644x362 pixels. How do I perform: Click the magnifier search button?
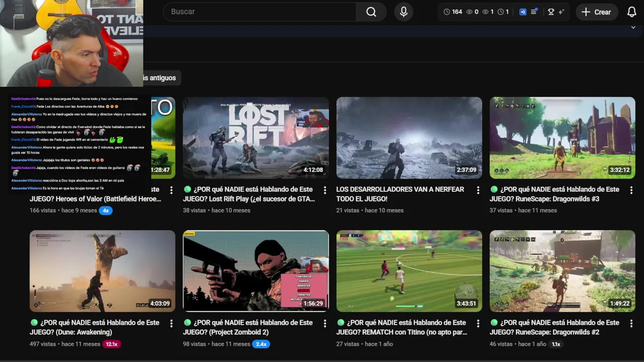[371, 12]
